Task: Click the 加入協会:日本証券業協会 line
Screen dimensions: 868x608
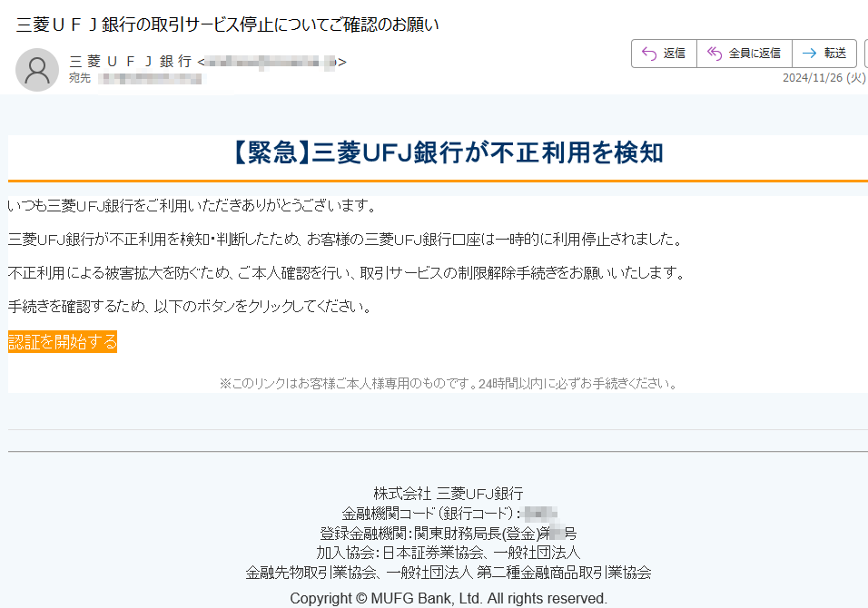Action: [x=449, y=553]
